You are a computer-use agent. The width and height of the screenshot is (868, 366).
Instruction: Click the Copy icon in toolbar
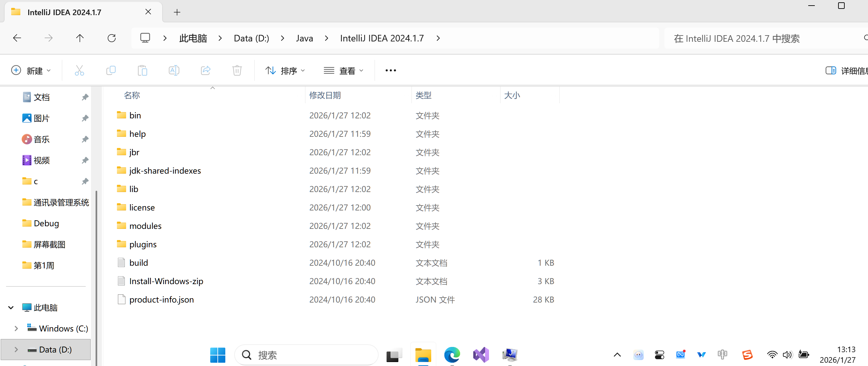[x=111, y=70]
